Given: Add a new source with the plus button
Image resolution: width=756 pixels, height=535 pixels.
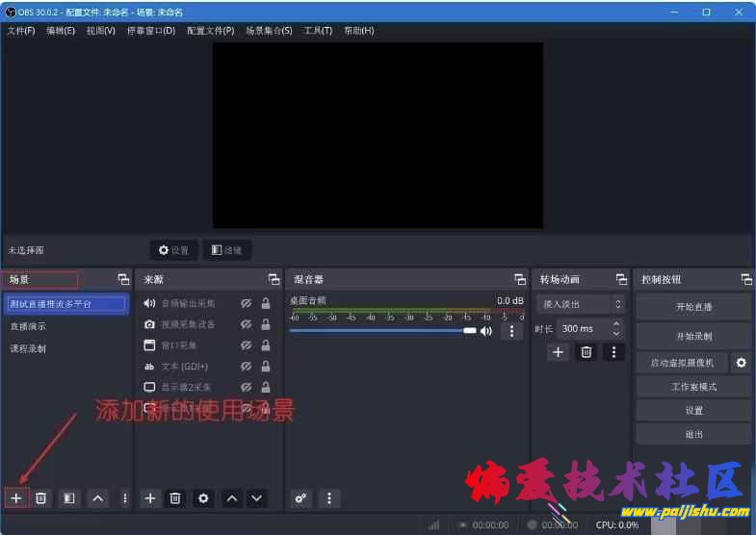Looking at the screenshot, I should coord(150,497).
